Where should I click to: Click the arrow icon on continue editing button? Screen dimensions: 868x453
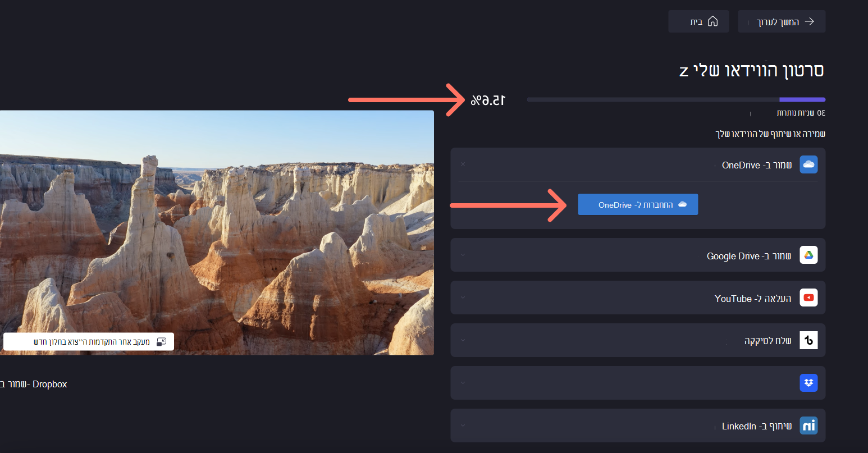(809, 21)
